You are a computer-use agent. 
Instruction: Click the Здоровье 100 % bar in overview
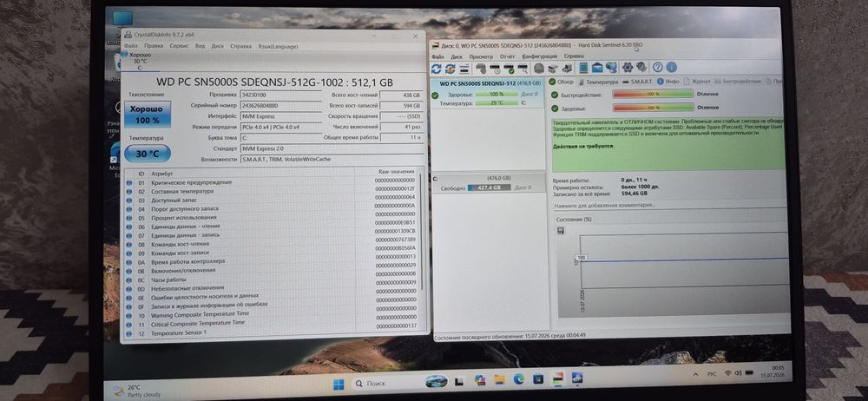coord(653,108)
